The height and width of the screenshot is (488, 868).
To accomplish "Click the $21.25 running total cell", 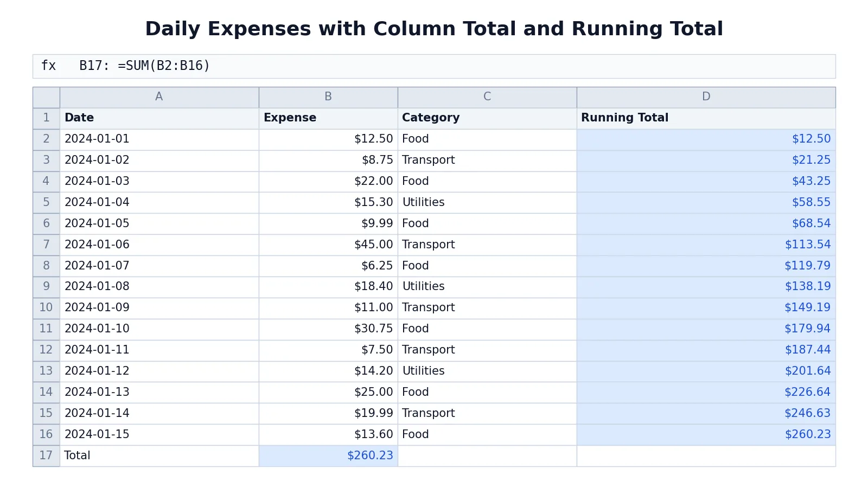I will [706, 160].
